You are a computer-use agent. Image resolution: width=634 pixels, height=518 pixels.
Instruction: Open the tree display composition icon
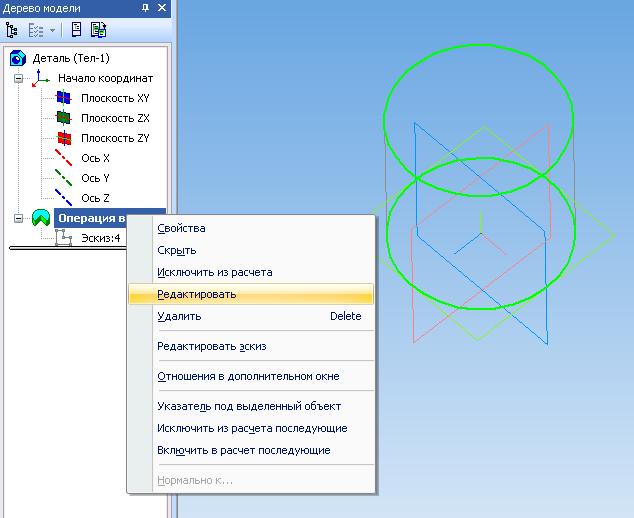[36, 30]
